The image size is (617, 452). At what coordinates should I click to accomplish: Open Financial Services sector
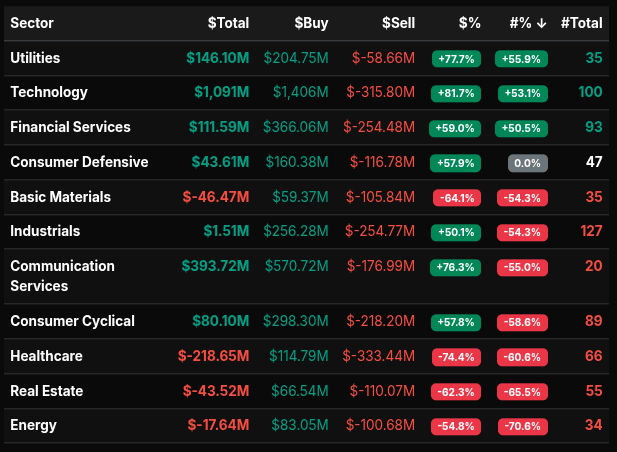(70, 127)
